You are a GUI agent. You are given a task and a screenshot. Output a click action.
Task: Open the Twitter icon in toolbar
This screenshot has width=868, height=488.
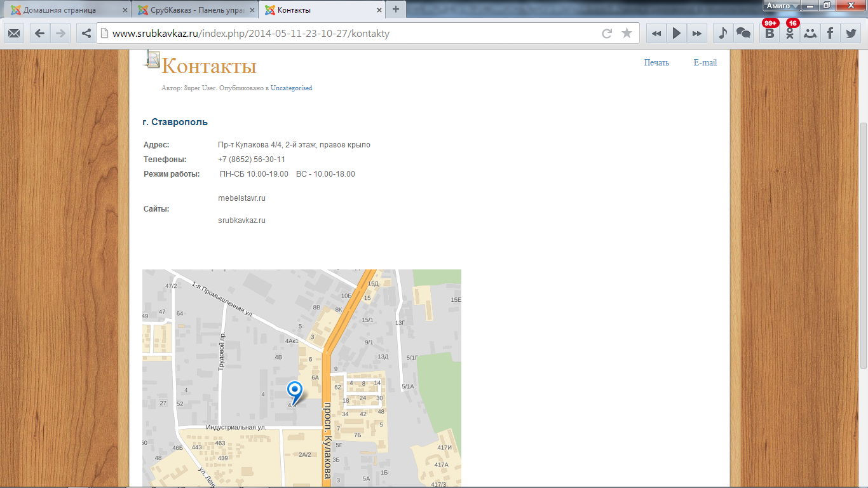coord(850,34)
